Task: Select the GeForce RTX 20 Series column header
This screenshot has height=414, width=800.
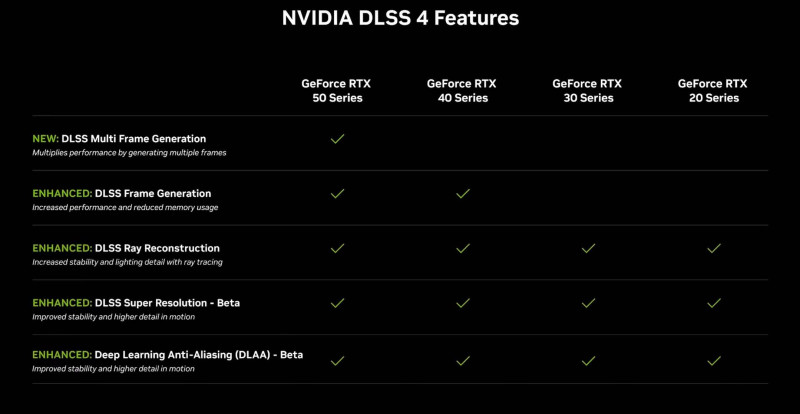Action: (713, 91)
